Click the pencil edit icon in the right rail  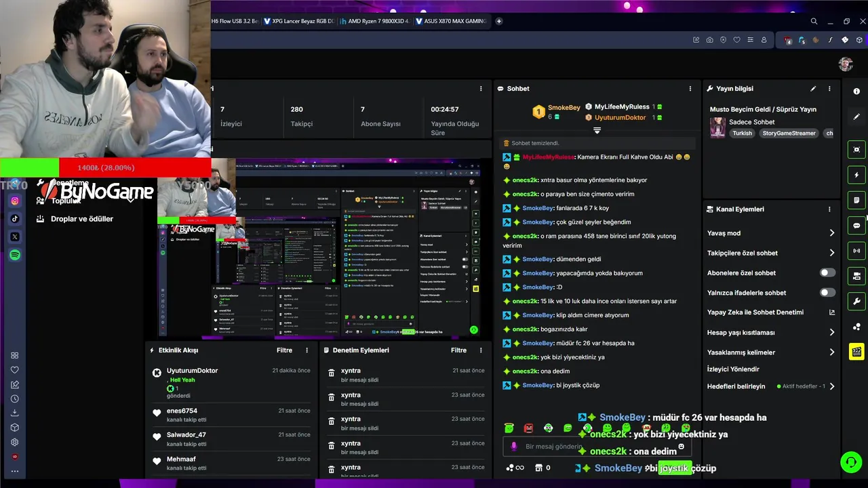[x=856, y=117]
